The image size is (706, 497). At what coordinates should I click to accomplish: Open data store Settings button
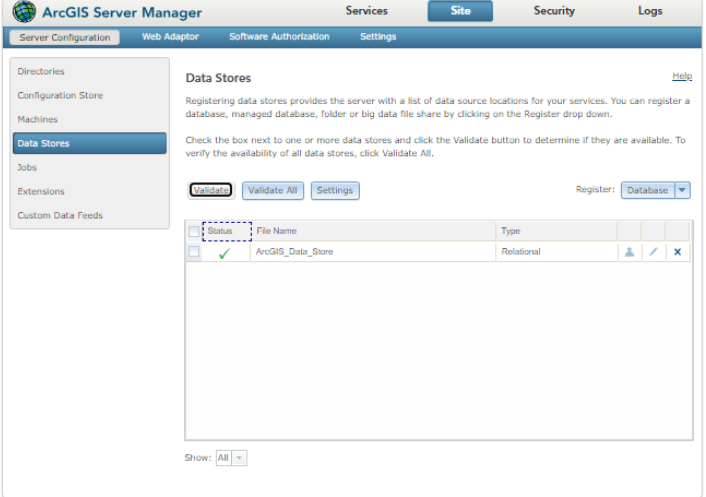(x=335, y=190)
